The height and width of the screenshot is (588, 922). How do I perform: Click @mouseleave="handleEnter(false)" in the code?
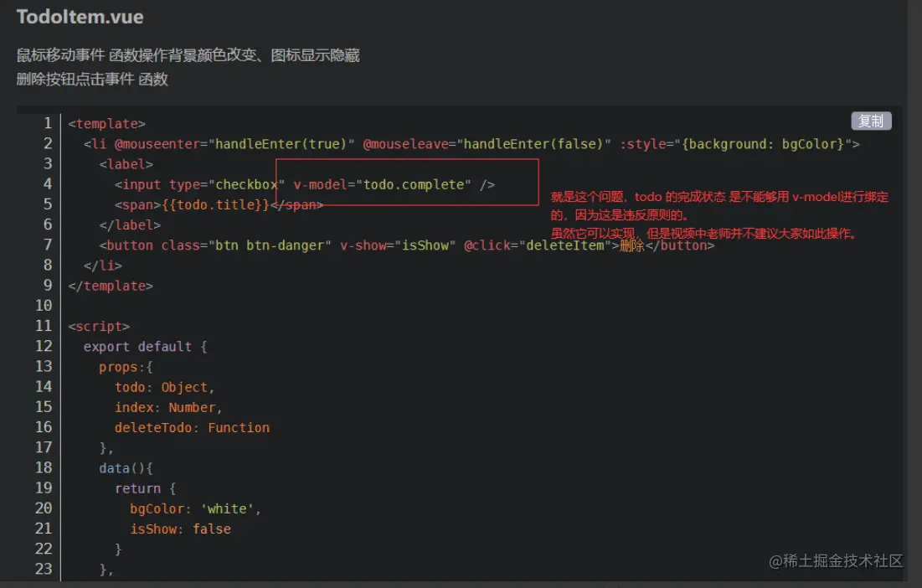pos(487,144)
